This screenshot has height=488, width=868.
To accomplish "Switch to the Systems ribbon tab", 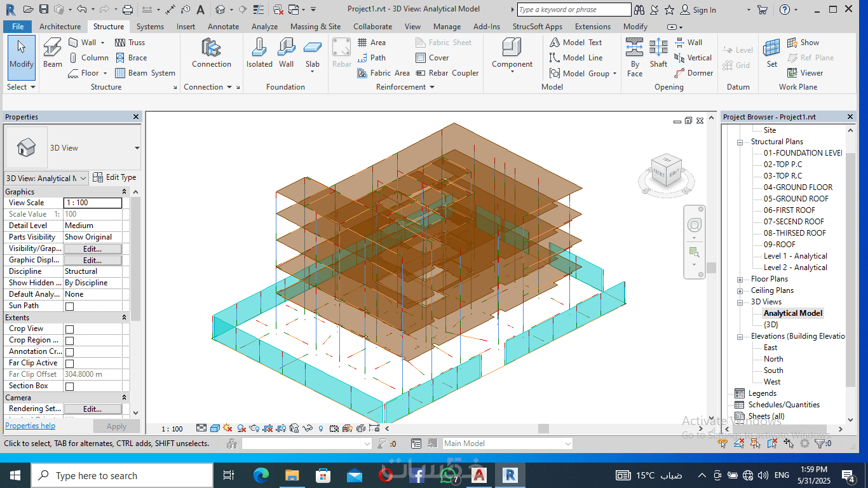I will (150, 27).
